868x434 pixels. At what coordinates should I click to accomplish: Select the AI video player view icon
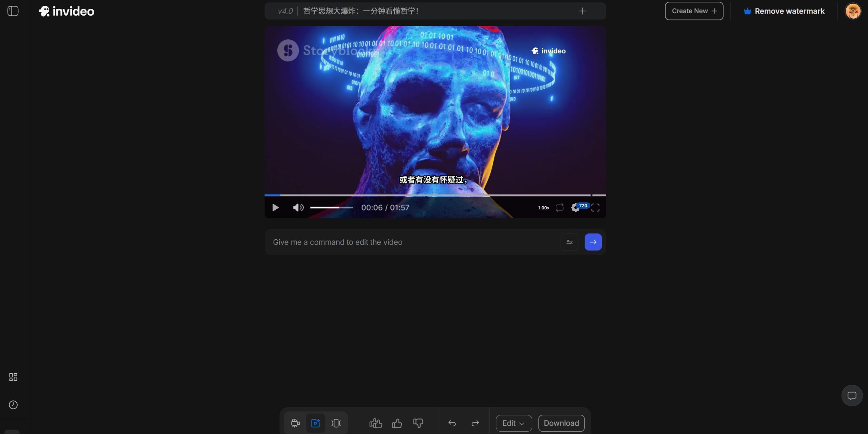coord(315,423)
